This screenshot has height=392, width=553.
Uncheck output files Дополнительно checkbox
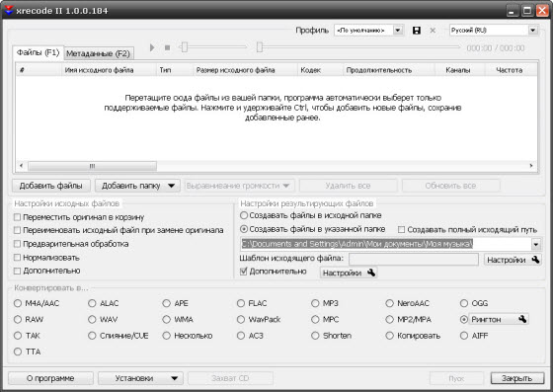coord(243,272)
